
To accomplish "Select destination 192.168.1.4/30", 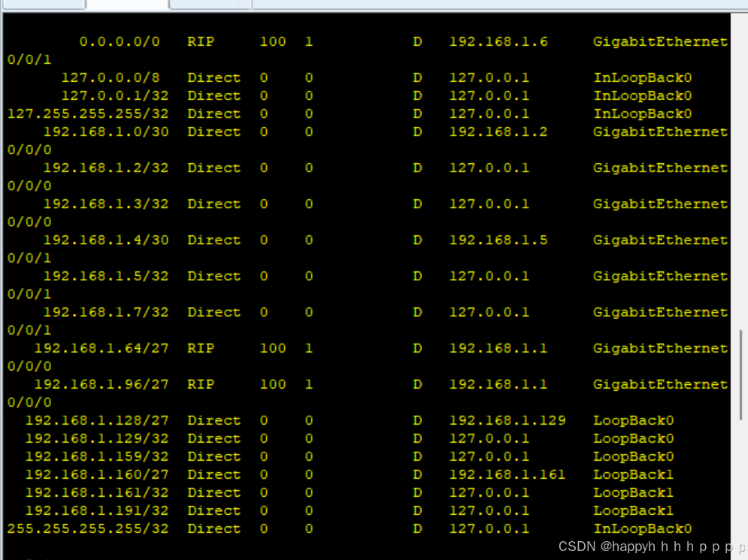I will pyautogui.click(x=106, y=240).
